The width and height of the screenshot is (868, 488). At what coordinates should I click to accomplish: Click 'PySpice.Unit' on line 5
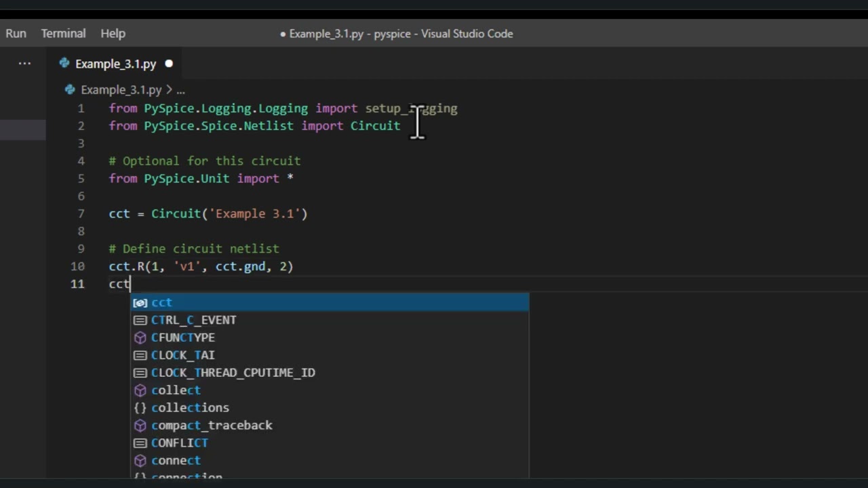pos(186,179)
